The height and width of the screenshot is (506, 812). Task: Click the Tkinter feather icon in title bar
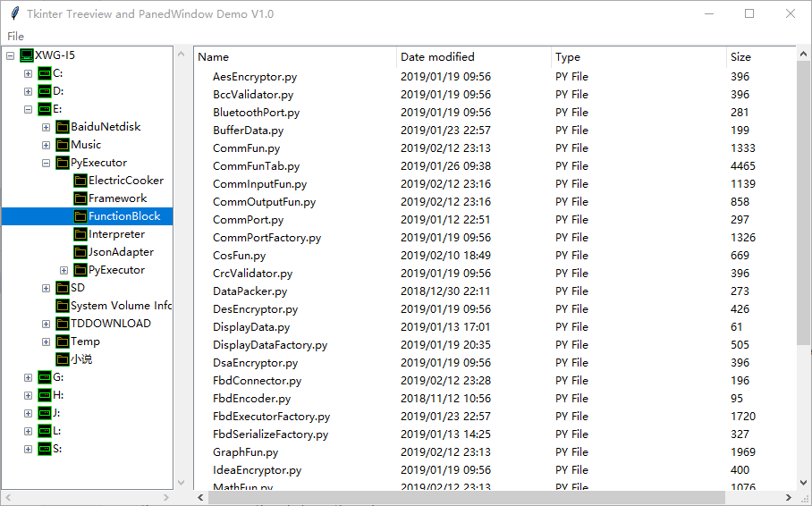(x=15, y=13)
